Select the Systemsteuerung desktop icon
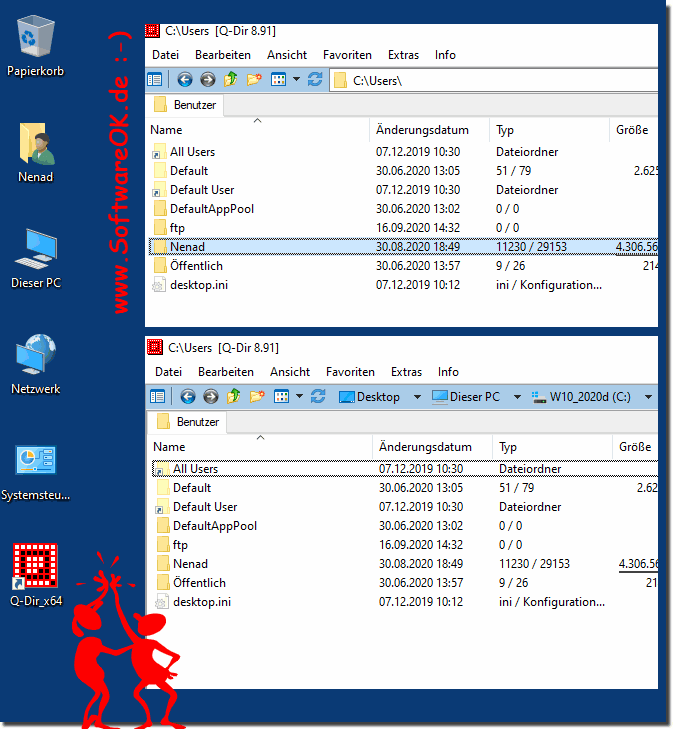This screenshot has width=673, height=729. (x=36, y=471)
